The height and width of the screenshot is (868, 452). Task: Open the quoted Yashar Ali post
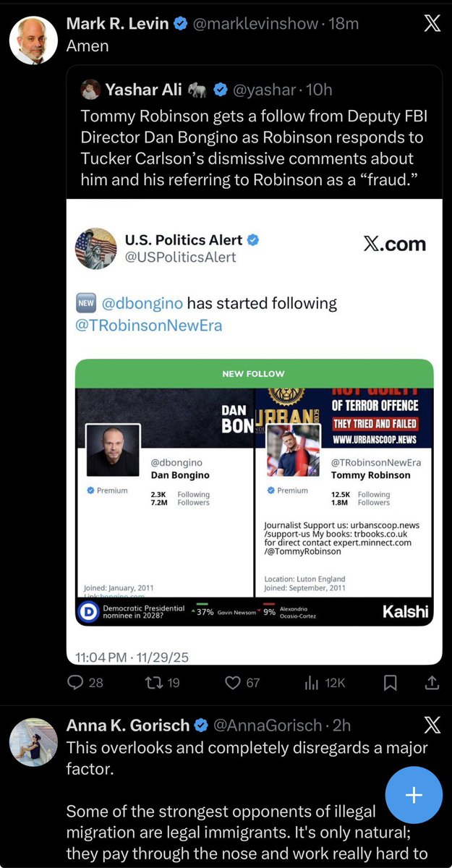pyautogui.click(x=253, y=137)
